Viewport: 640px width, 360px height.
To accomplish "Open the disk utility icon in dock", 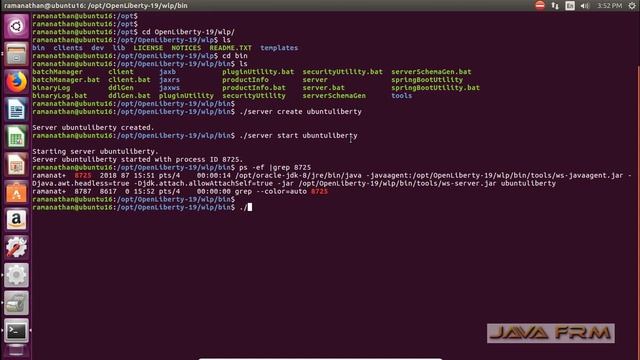I will pyautogui.click(x=16, y=303).
